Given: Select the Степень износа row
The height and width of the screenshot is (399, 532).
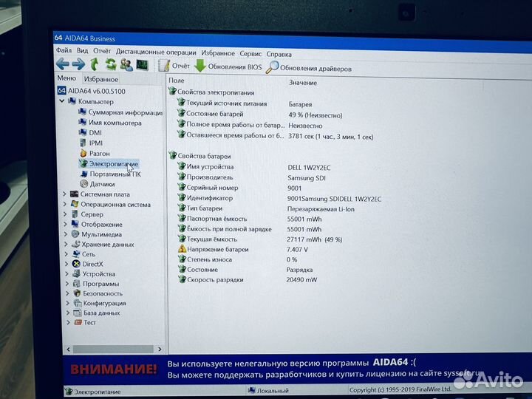Looking at the screenshot, I should [237, 259].
